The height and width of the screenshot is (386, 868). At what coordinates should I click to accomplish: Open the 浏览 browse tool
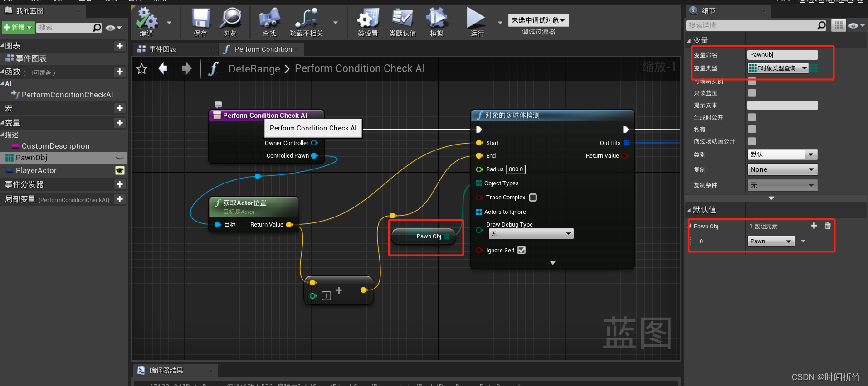click(230, 22)
